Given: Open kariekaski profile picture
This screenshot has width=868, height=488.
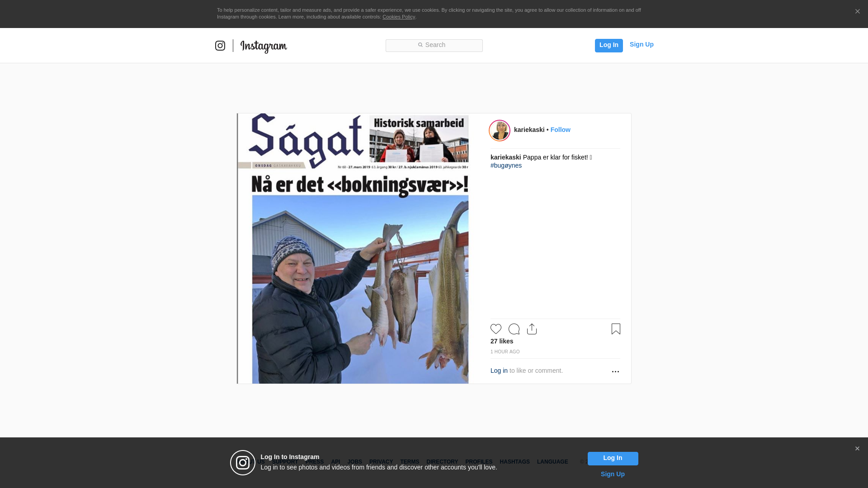Looking at the screenshot, I should click(x=500, y=131).
